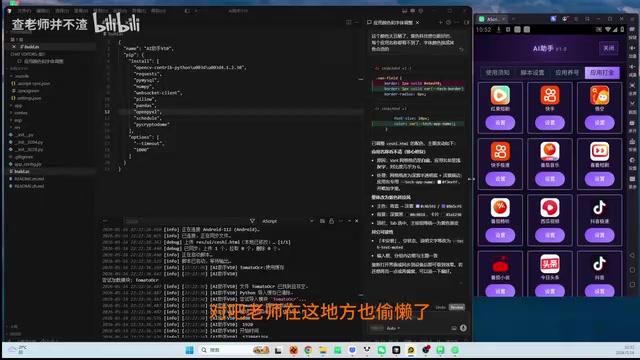The width and height of the screenshot is (640, 360).
Task: Click the Review button in chat panel
Action: tap(456, 307)
